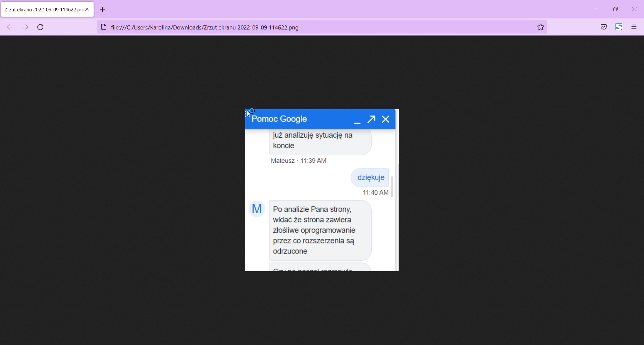Click the "Po analizie Pana strony" message
The width and height of the screenshot is (644, 345).
pyautogui.click(x=320, y=230)
